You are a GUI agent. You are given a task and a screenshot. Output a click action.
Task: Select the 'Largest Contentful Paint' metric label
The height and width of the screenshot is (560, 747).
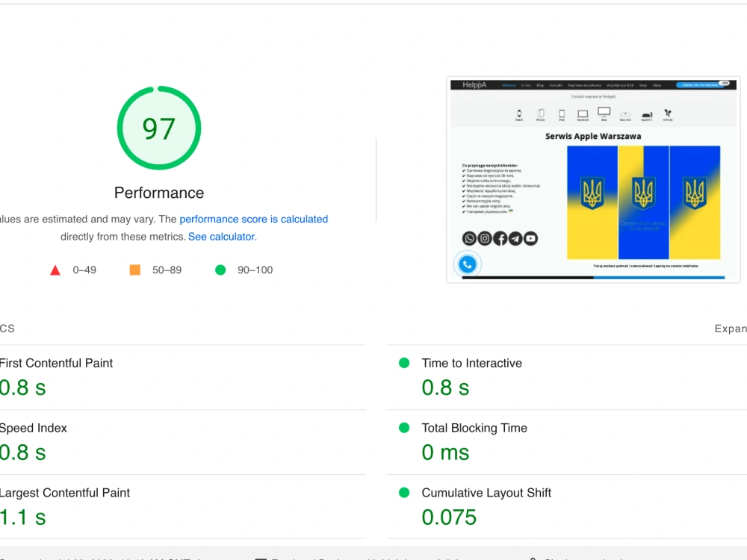(65, 493)
